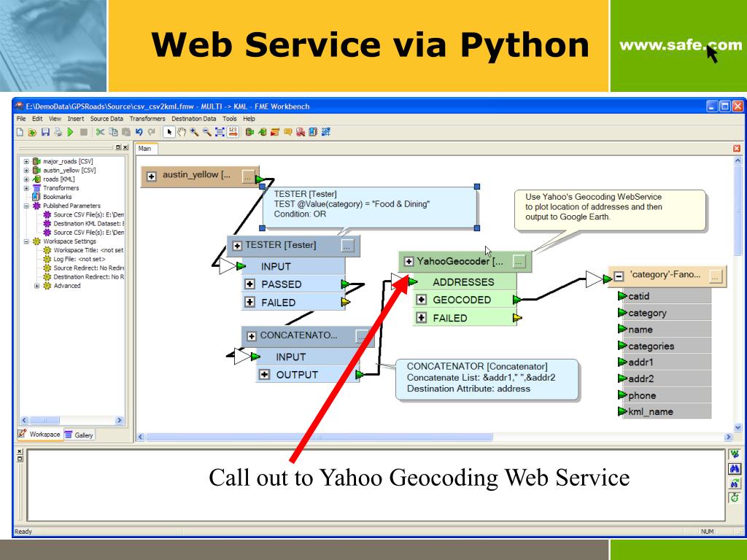Open the View menu
Viewport: 747px width, 560px height.
[55, 119]
